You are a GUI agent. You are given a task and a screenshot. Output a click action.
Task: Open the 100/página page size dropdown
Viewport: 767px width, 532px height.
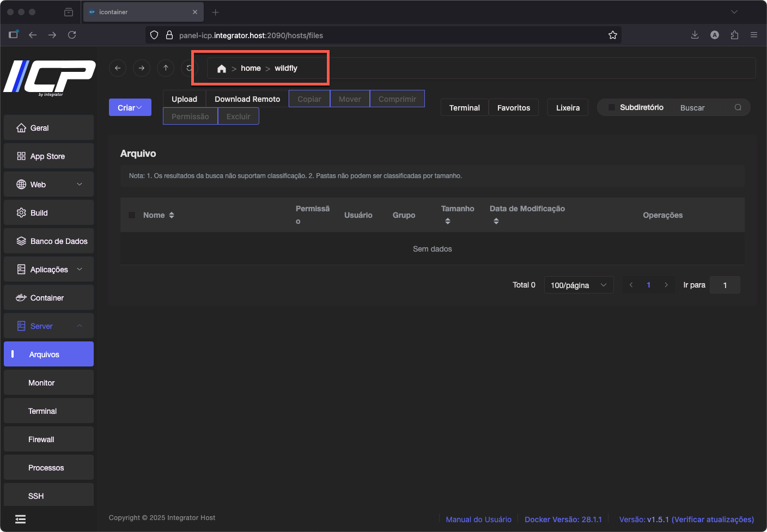tap(579, 285)
